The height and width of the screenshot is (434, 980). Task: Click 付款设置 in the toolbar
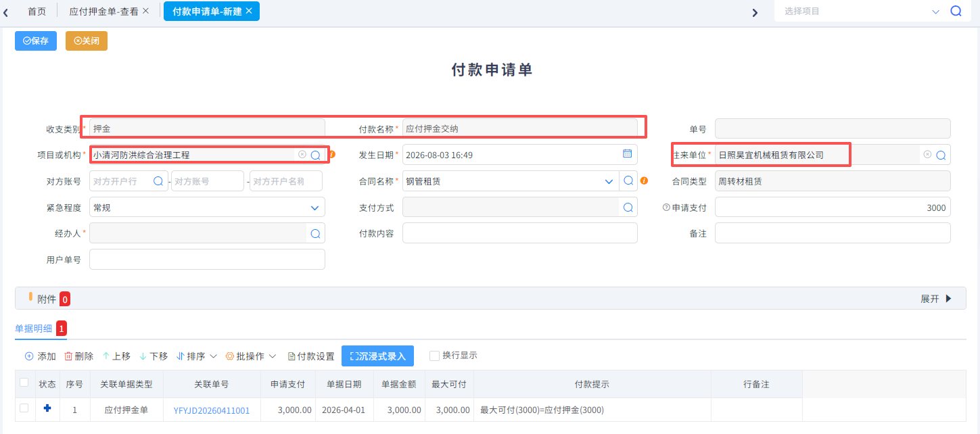311,356
